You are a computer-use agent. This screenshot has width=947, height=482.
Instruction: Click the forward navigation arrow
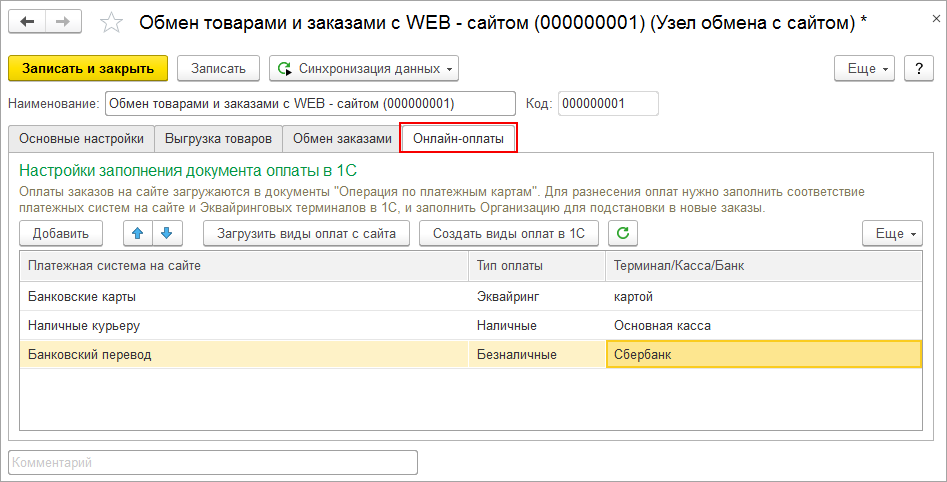(64, 21)
